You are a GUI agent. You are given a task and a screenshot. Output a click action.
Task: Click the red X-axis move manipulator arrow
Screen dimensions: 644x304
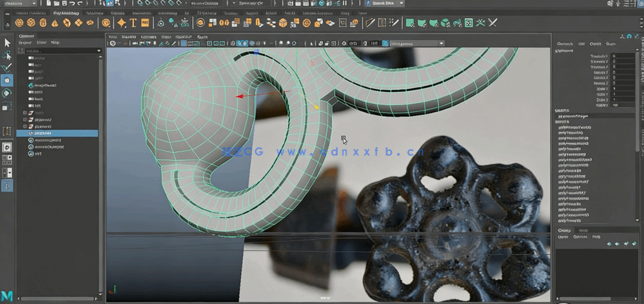(x=239, y=97)
